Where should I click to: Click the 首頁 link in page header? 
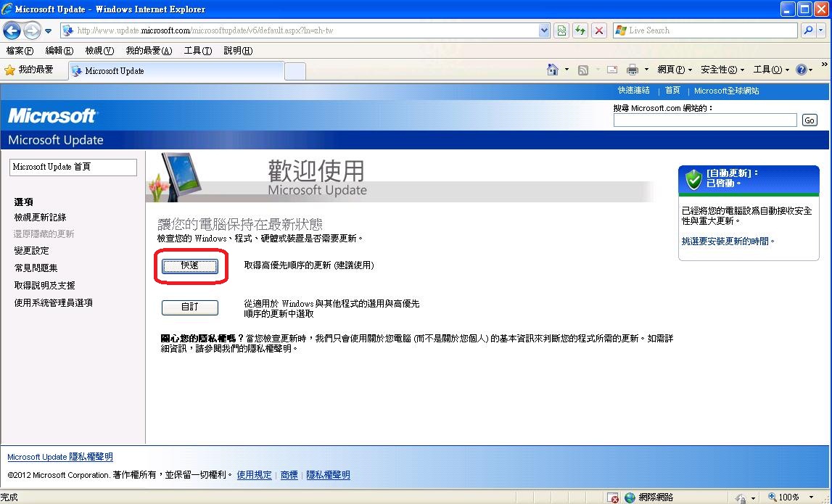[672, 91]
